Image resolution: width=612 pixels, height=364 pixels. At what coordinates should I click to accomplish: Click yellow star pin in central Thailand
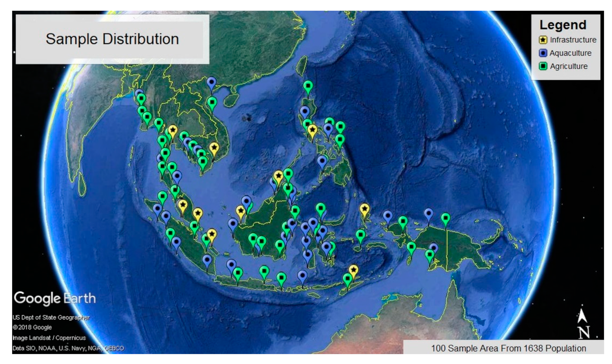(x=173, y=130)
